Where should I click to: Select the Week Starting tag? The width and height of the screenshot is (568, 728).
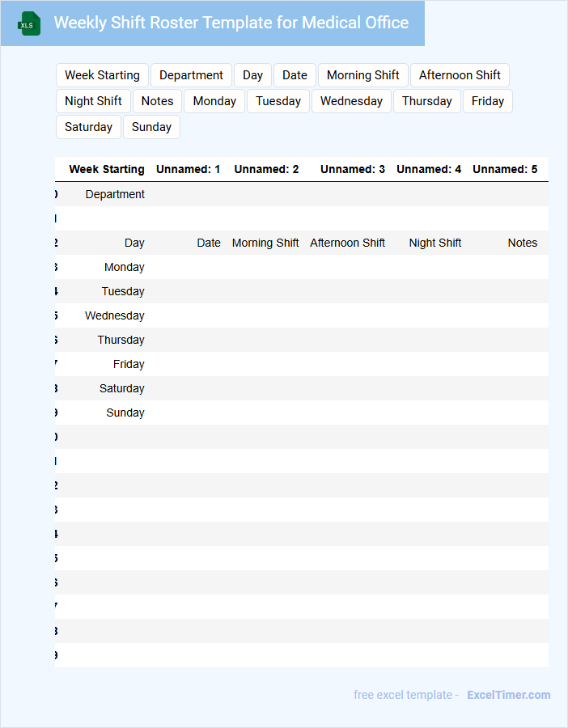pos(102,75)
